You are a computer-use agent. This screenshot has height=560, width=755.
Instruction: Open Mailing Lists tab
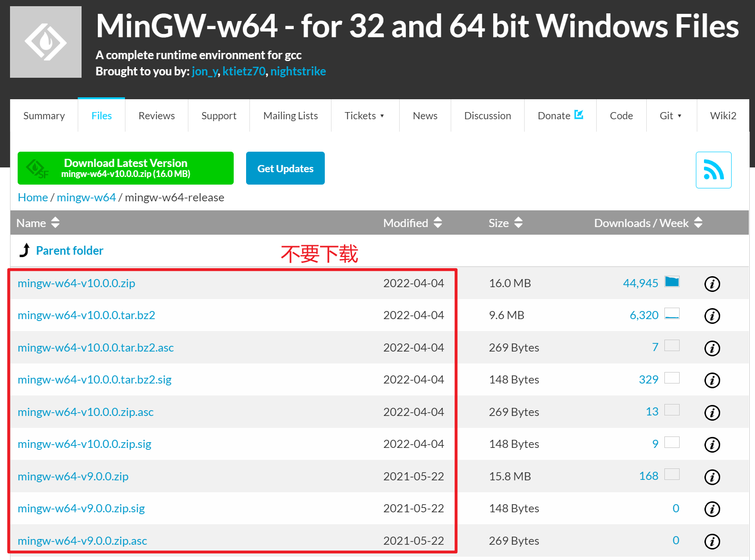point(290,115)
